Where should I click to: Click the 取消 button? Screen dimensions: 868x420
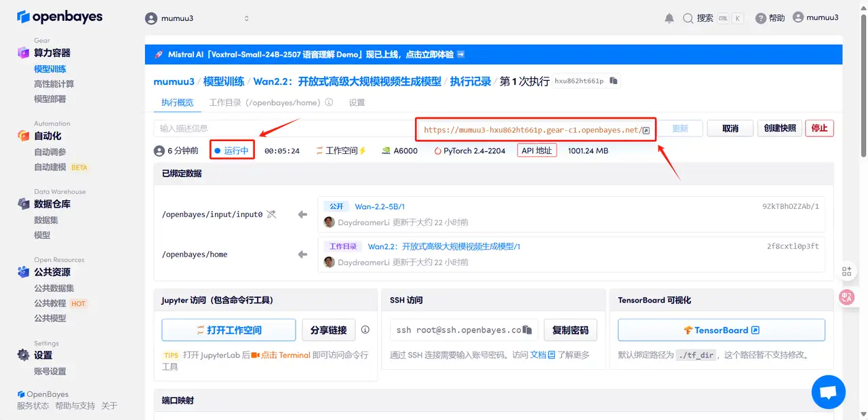[730, 128]
